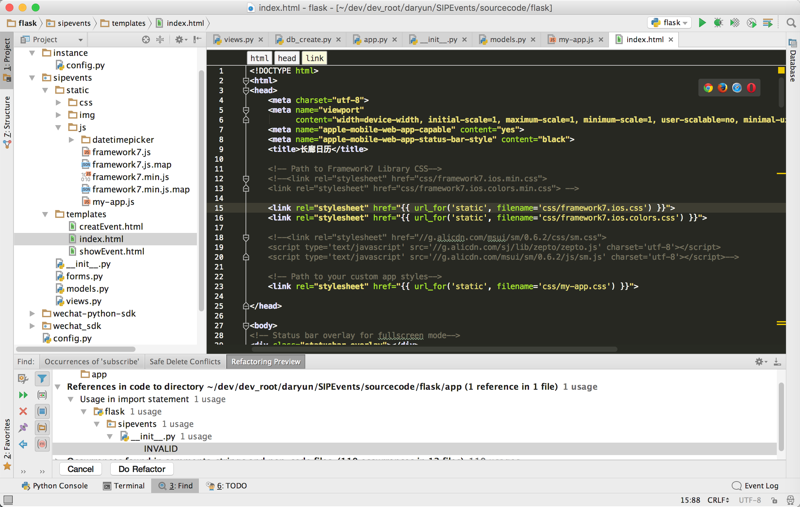This screenshot has width=800, height=507.
Task: Open page preview in Firefox icon
Action: click(723, 88)
